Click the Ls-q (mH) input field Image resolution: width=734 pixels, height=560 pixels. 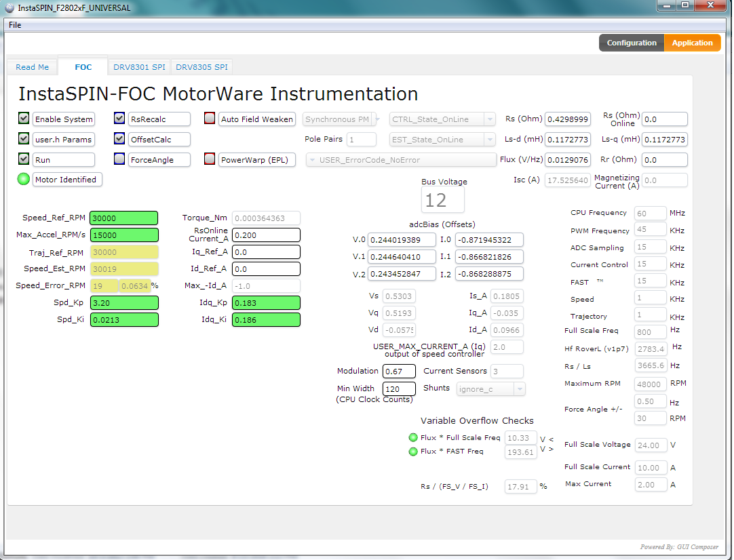[x=665, y=139]
